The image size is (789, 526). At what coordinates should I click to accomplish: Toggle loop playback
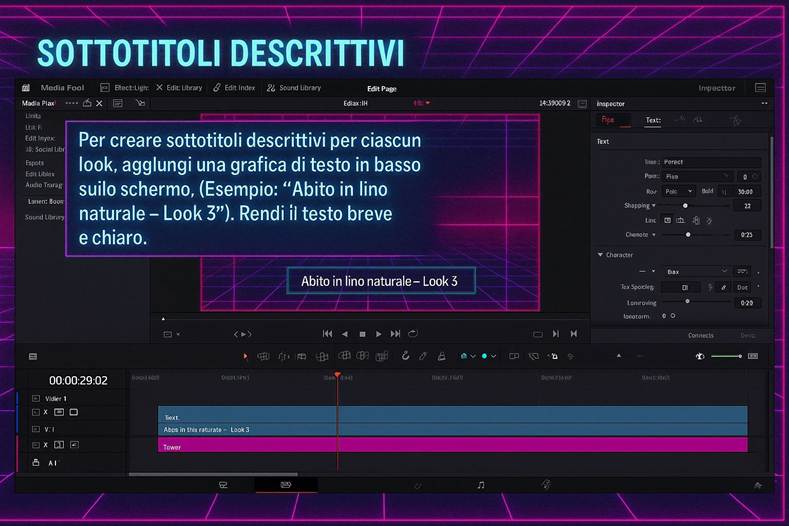click(413, 333)
